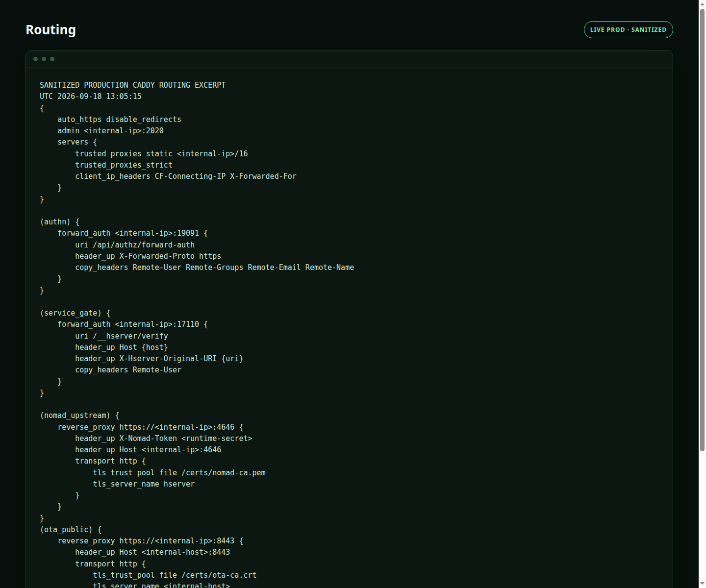Click the timestamp 'UTC 2026-09-18 13:05:15'
The height and width of the screenshot is (588, 706).
click(x=91, y=97)
